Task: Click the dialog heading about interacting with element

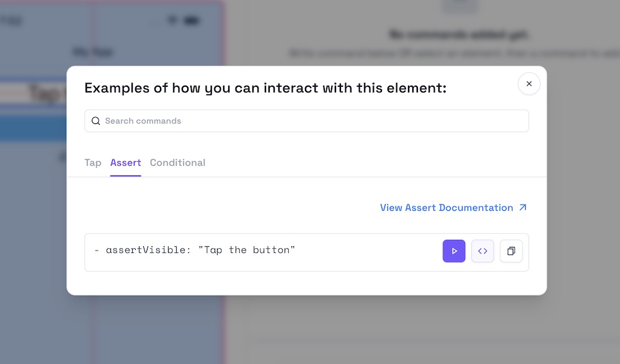Action: (265, 88)
